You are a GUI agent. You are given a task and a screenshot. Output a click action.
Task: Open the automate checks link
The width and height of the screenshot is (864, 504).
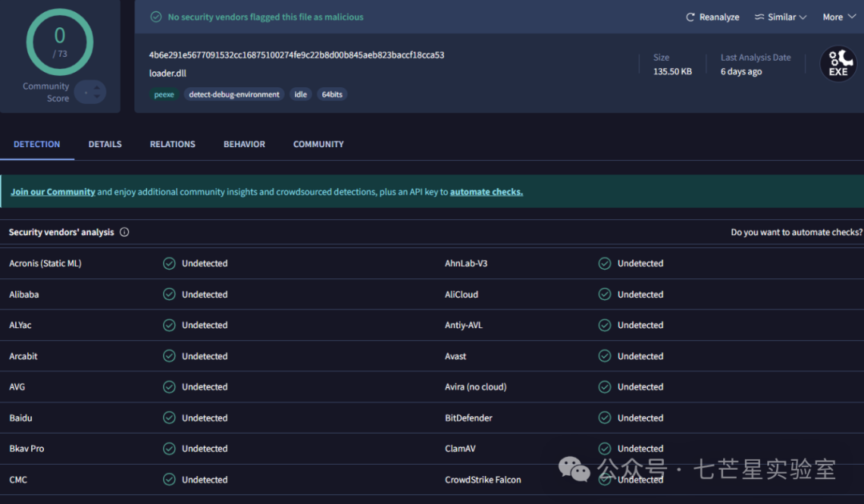tap(486, 192)
